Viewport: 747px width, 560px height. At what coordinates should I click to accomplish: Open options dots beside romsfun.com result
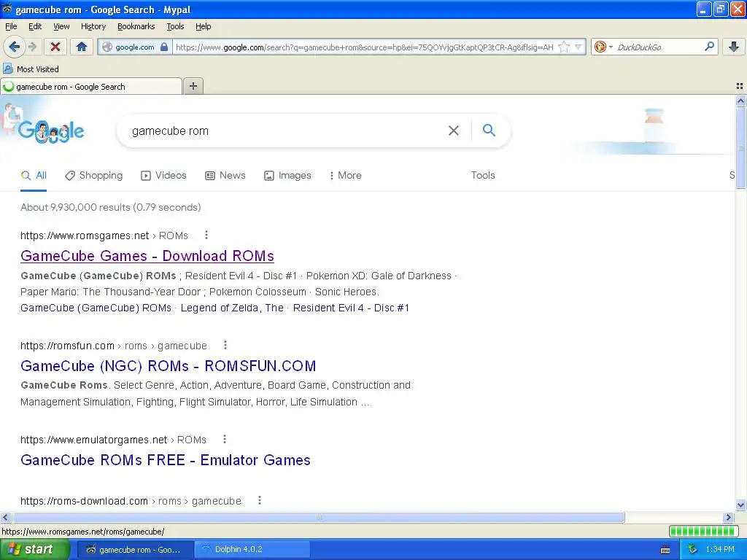[x=225, y=345]
